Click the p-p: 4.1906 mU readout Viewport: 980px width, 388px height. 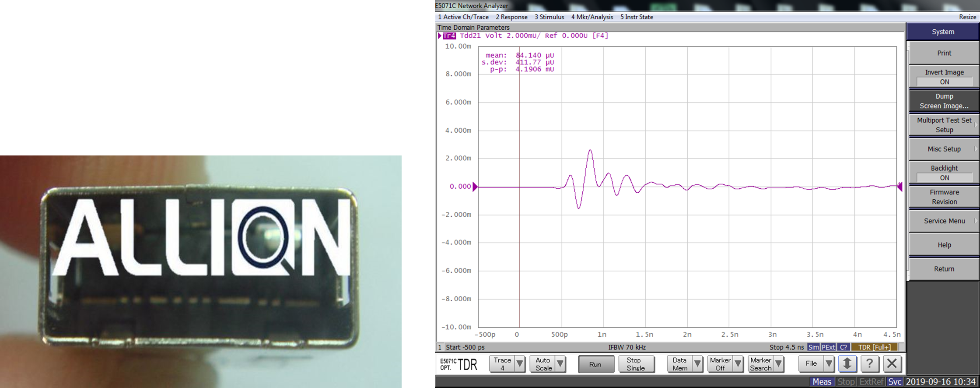click(521, 70)
